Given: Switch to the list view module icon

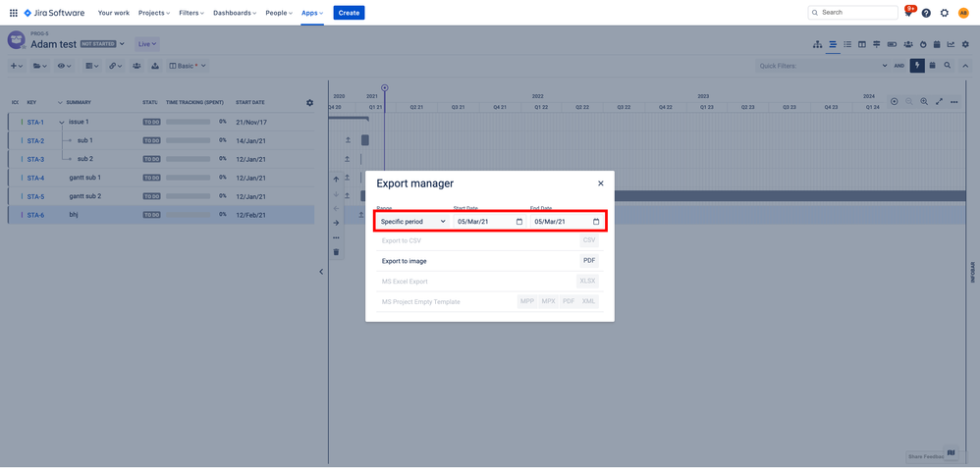Looking at the screenshot, I should tap(847, 44).
